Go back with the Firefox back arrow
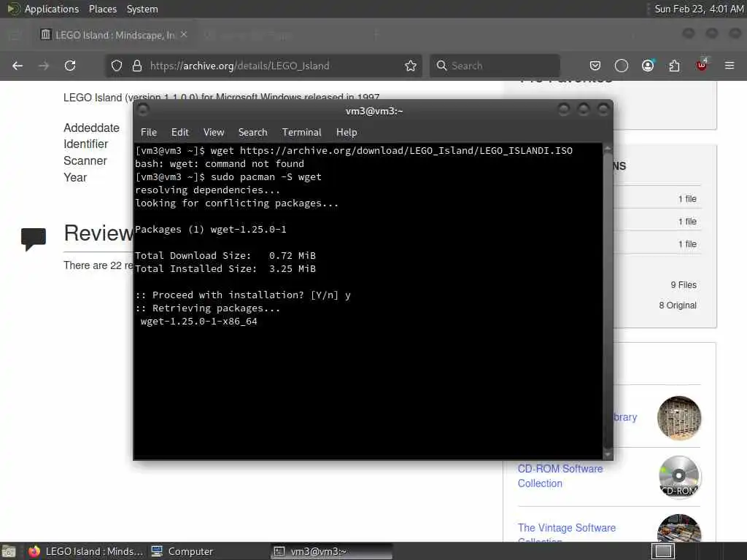The height and width of the screenshot is (560, 747). (x=18, y=66)
